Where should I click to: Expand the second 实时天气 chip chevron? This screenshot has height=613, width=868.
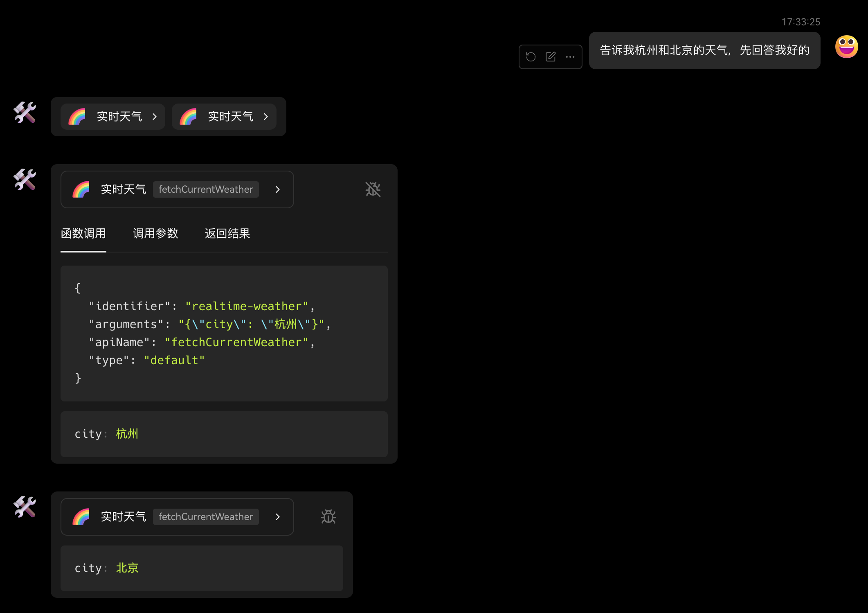[266, 117]
